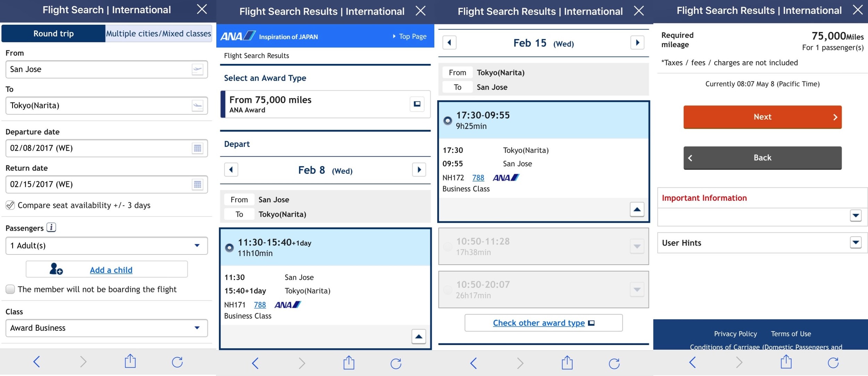Check member will not be boarding option
This screenshot has height=376, width=868.
tap(10, 289)
